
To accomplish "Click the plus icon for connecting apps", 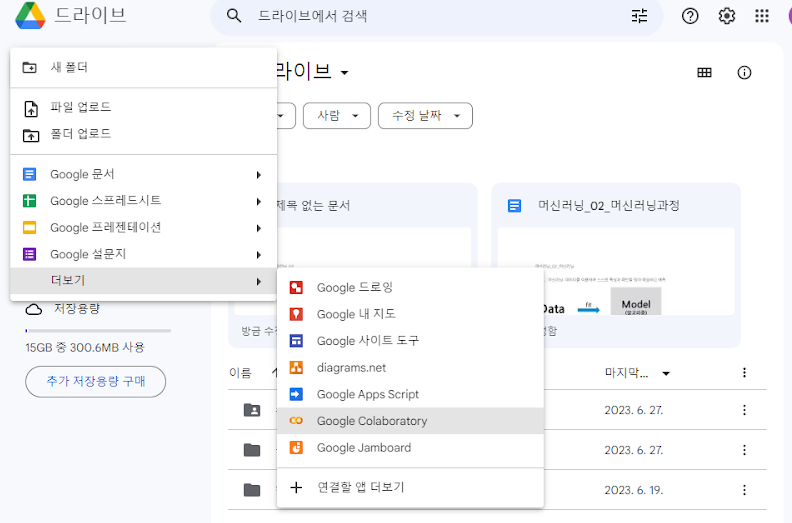I will 296,487.
